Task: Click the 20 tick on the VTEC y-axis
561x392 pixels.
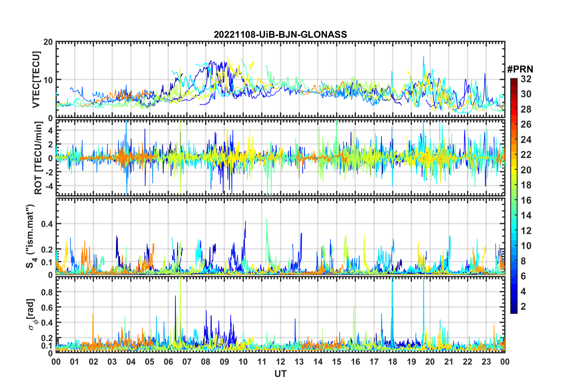Action: pos(48,42)
